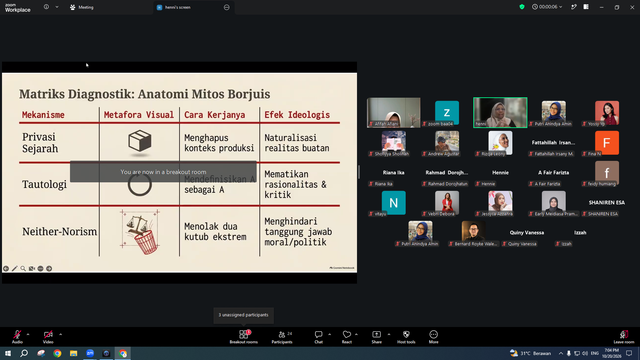
Task: Click the Izzah name tile
Action: pyautogui.click(x=580, y=233)
